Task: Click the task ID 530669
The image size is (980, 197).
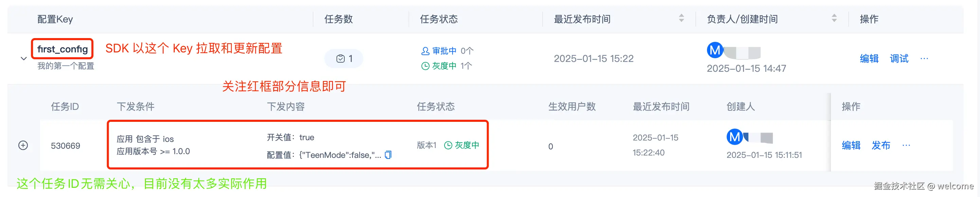Action: click(x=66, y=146)
